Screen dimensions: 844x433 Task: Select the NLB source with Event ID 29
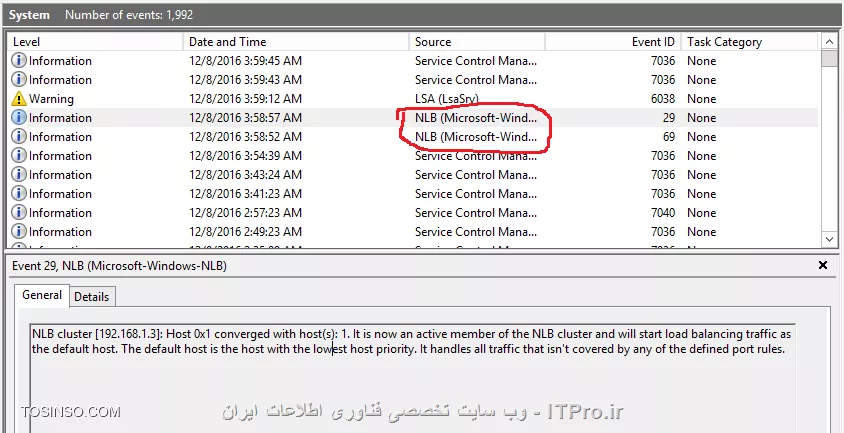(476, 118)
